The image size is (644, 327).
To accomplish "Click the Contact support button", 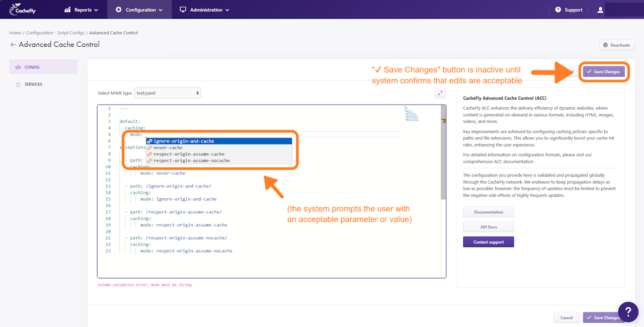I will pos(489,242).
